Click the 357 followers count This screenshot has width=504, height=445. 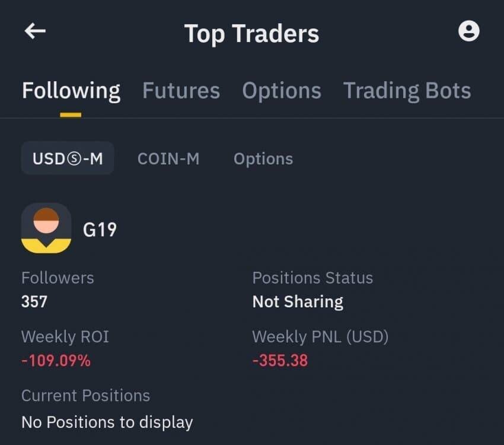tap(34, 301)
